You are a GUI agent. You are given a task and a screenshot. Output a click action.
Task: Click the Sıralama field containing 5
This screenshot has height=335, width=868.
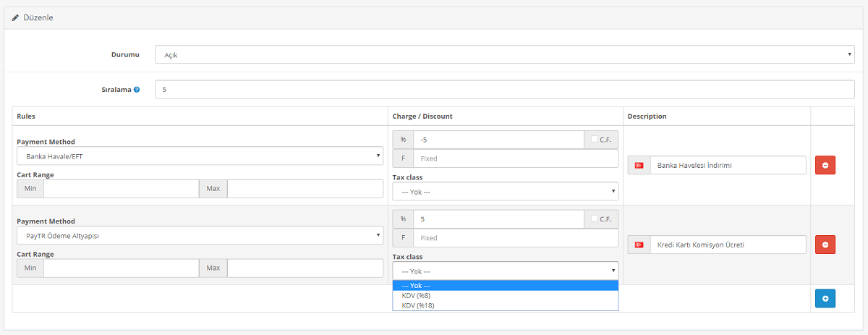point(505,90)
